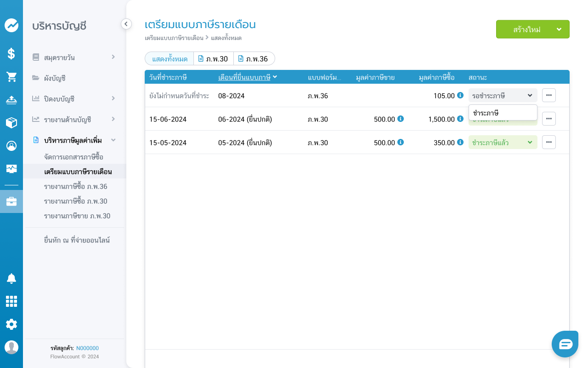Image resolution: width=588 pixels, height=368 pixels.
Task: Click info icon beside 105.00 purchase tax
Action: pyautogui.click(x=460, y=95)
